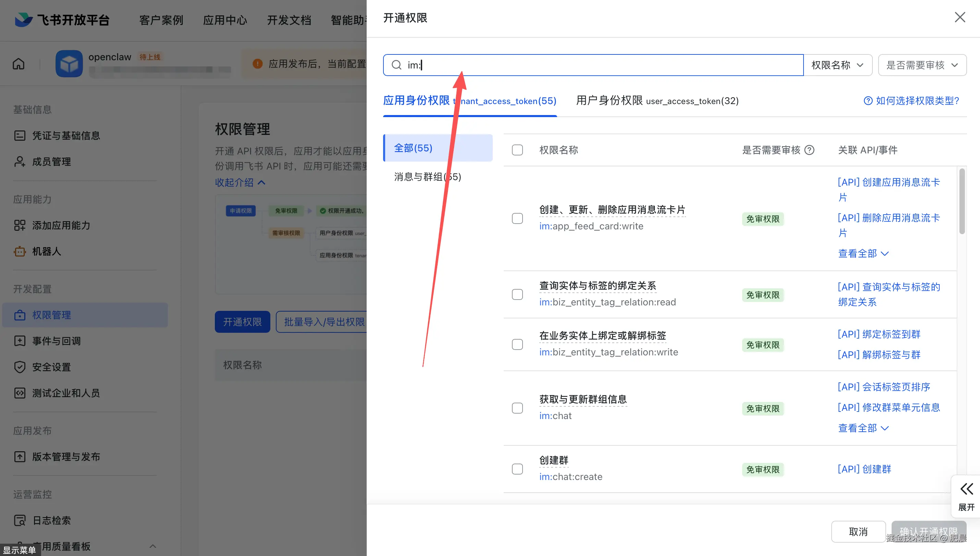The image size is (980, 556).
Task: Open the 权限名称 filter dropdown
Action: tap(837, 65)
